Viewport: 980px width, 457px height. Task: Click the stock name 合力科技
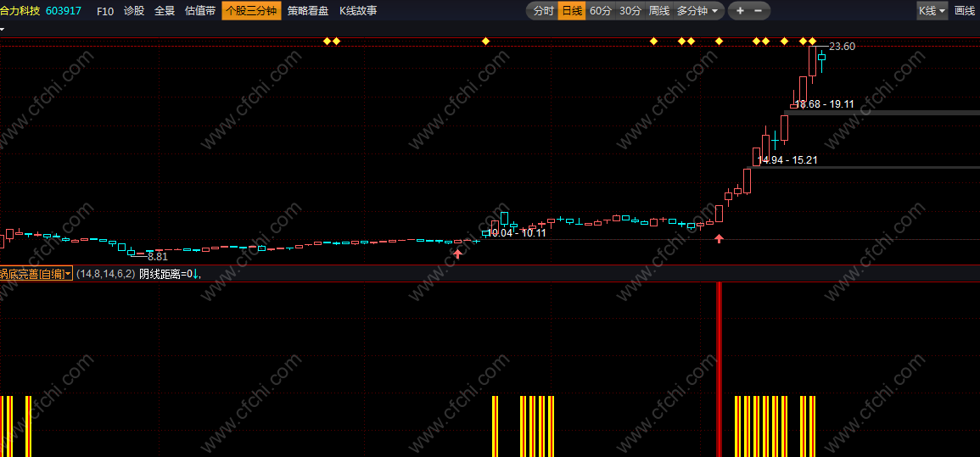point(20,11)
